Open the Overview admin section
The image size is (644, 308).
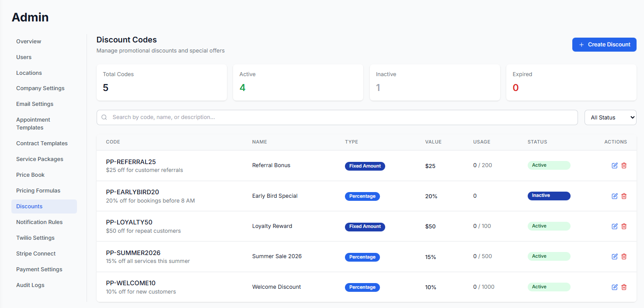(x=29, y=42)
